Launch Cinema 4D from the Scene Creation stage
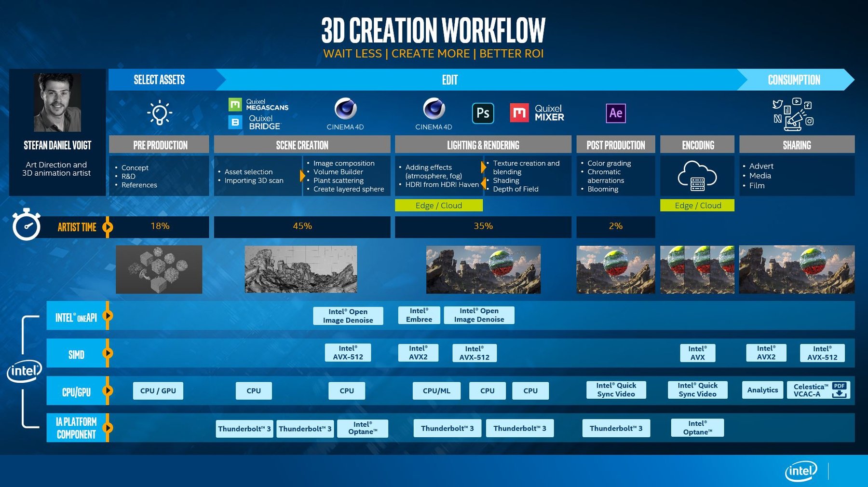The width and height of the screenshot is (868, 487). point(347,109)
